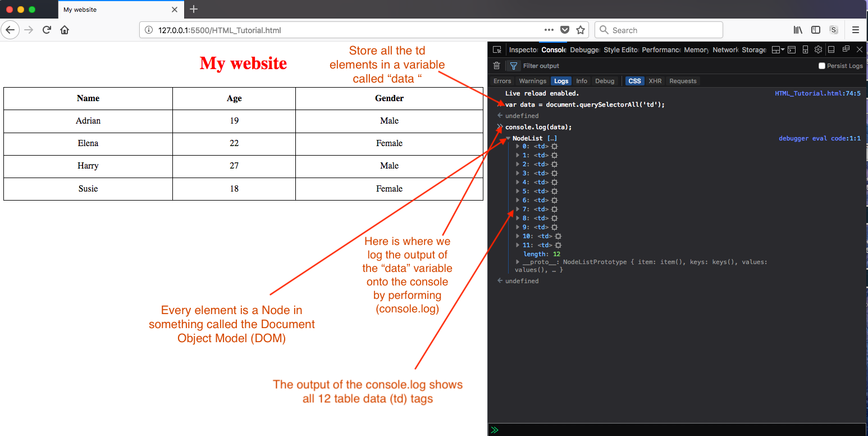This screenshot has height=436, width=868.
Task: Open the browser home page
Action: (x=65, y=30)
